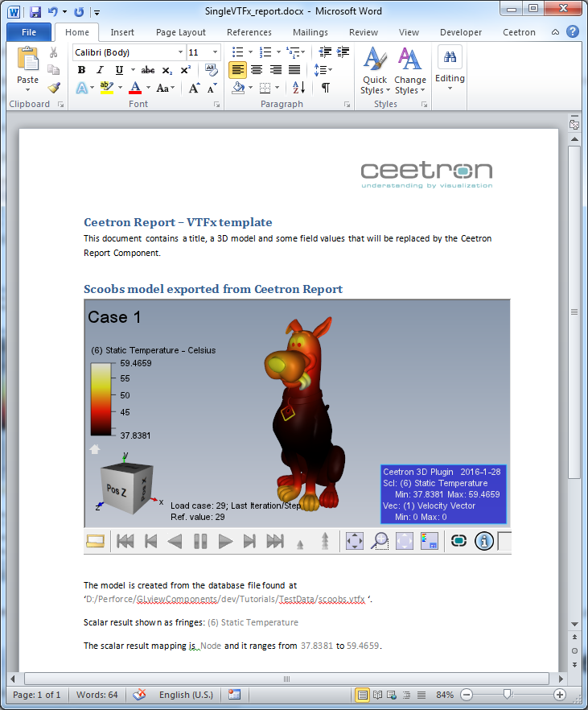Click Save icon in Quick Access toolbar
588x710 pixels.
pyautogui.click(x=35, y=12)
